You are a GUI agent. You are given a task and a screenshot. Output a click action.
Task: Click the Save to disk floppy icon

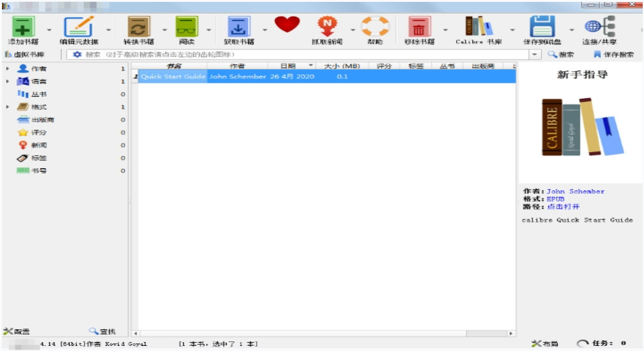coord(542,27)
